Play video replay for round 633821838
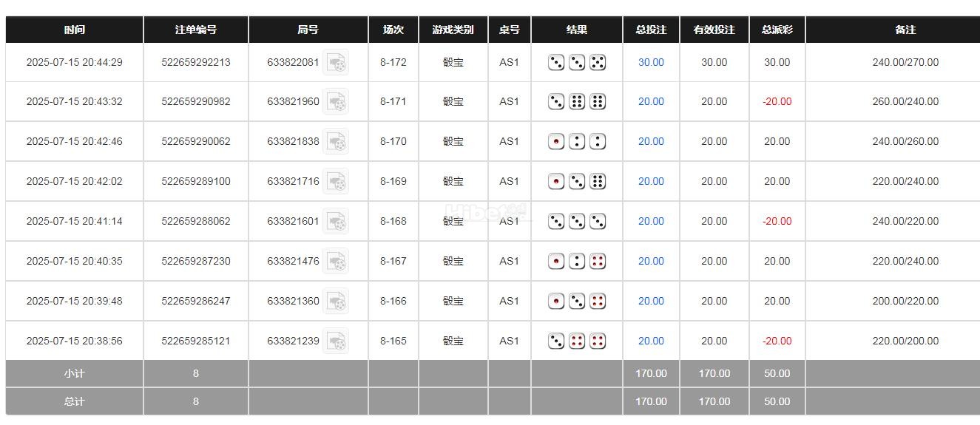This screenshot has height=425, width=980. pyautogui.click(x=336, y=142)
